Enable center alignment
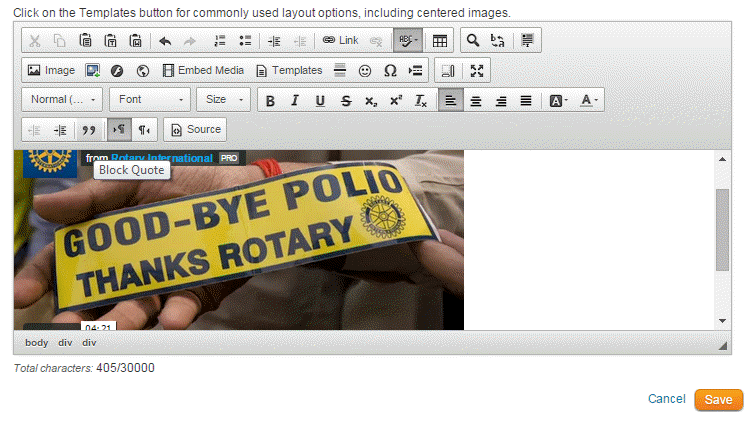This screenshot has height=424, width=747. pos(476,100)
